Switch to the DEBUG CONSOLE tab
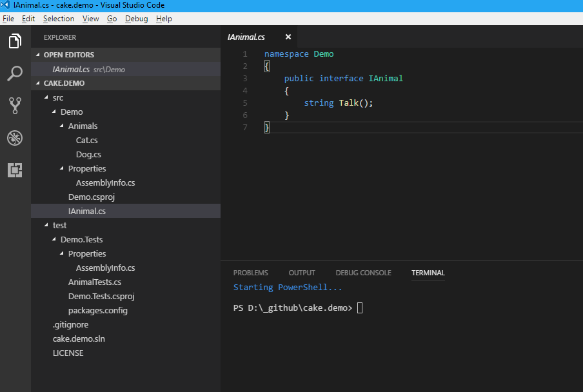 363,273
